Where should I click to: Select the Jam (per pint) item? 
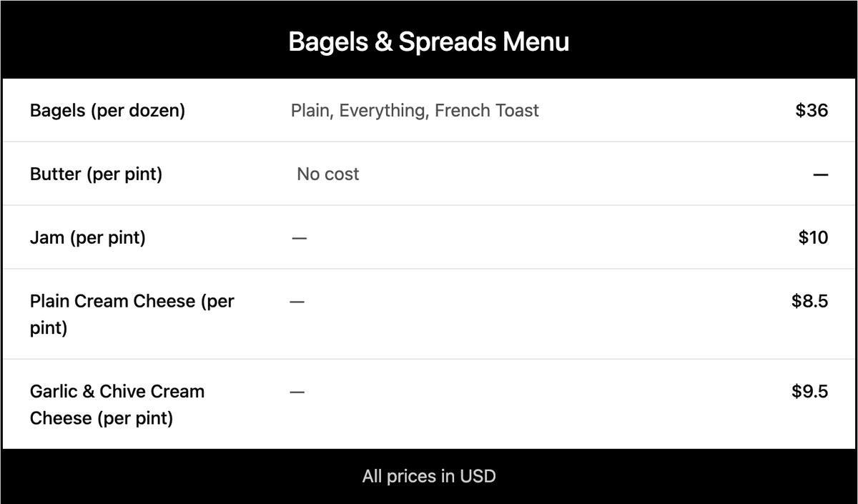(87, 237)
